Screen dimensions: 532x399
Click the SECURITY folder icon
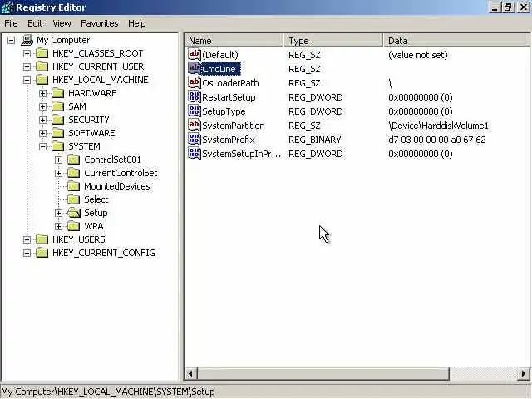pyautogui.click(x=58, y=120)
